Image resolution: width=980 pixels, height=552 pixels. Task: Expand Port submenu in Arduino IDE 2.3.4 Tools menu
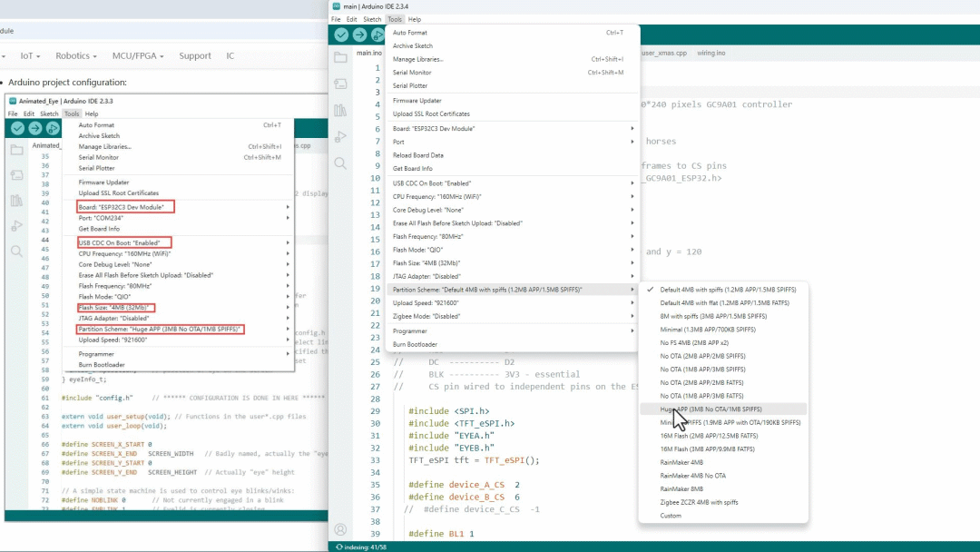513,142
